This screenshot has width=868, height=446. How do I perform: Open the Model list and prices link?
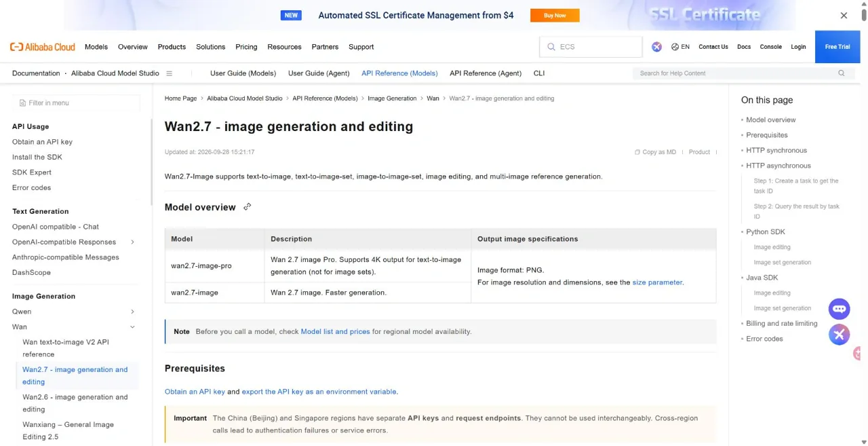coord(335,332)
